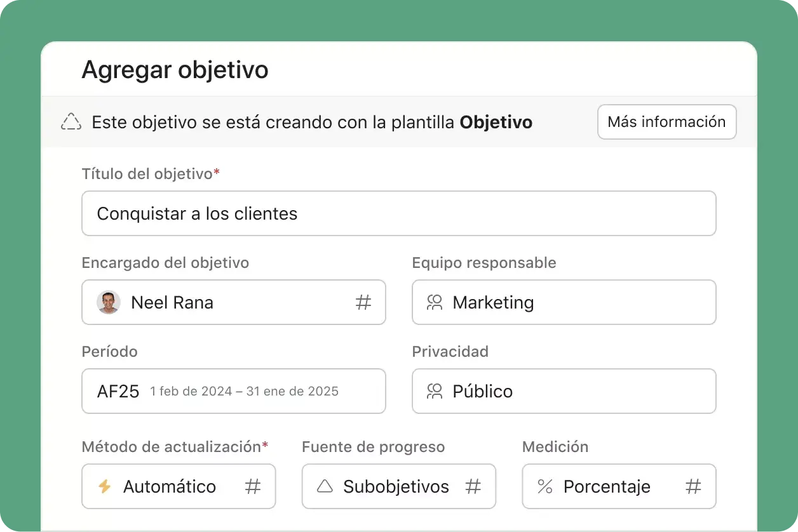Screen dimensions: 798x532
Task: Click the hash icon beside Neel Rana
Action: (x=363, y=302)
